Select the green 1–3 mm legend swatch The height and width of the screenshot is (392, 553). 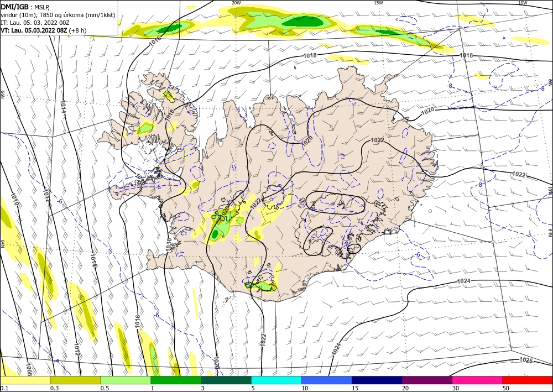point(176,380)
